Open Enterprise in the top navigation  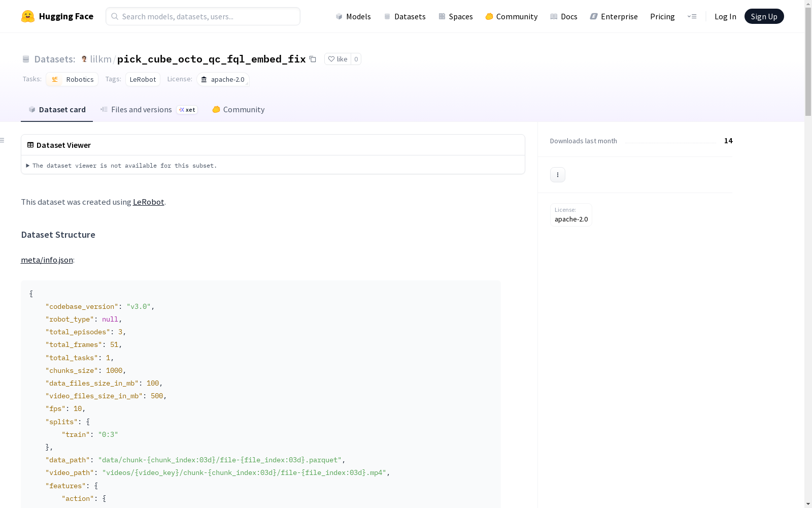tap(614, 16)
